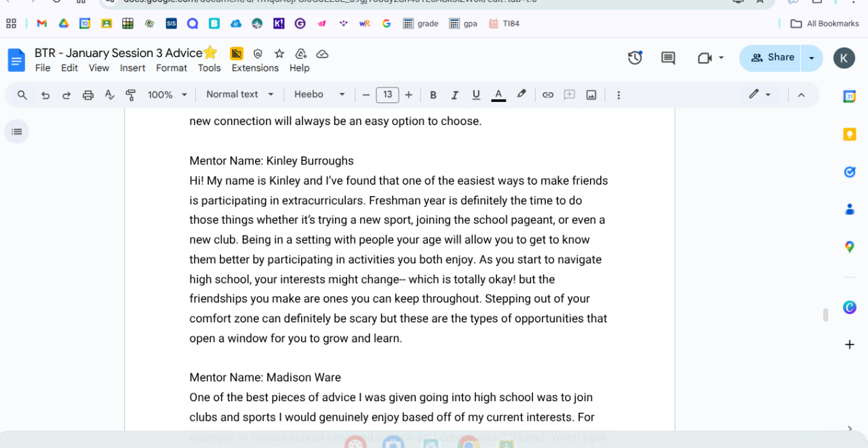
Task: Toggle underline formatting
Action: point(476,95)
